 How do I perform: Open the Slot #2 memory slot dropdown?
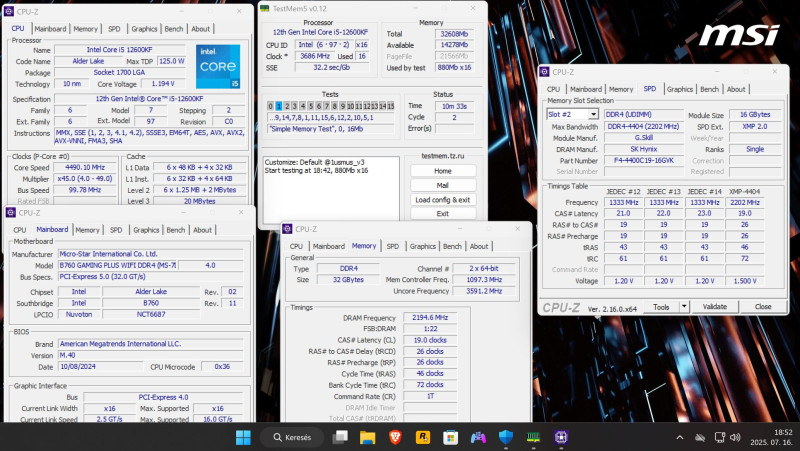(593, 114)
